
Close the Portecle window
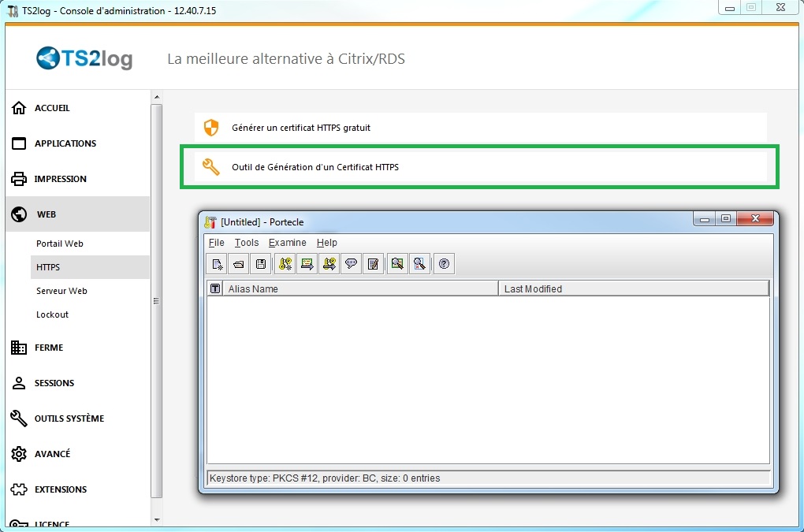click(755, 219)
